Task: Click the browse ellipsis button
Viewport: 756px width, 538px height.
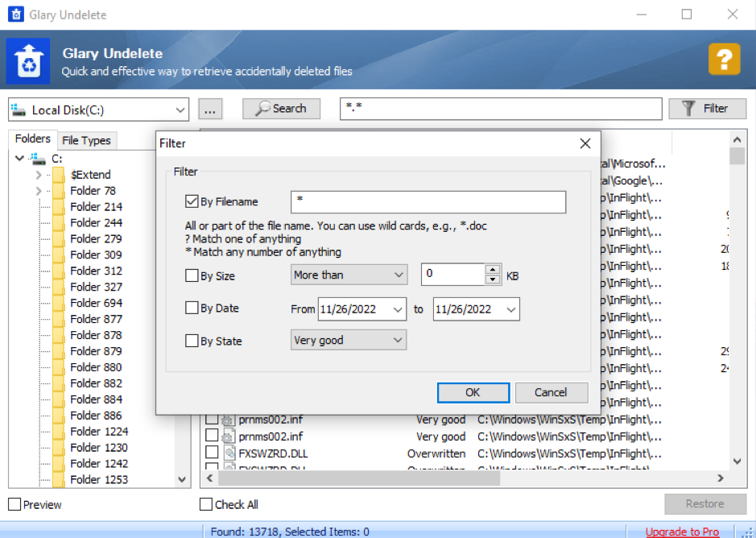Action: [x=210, y=109]
